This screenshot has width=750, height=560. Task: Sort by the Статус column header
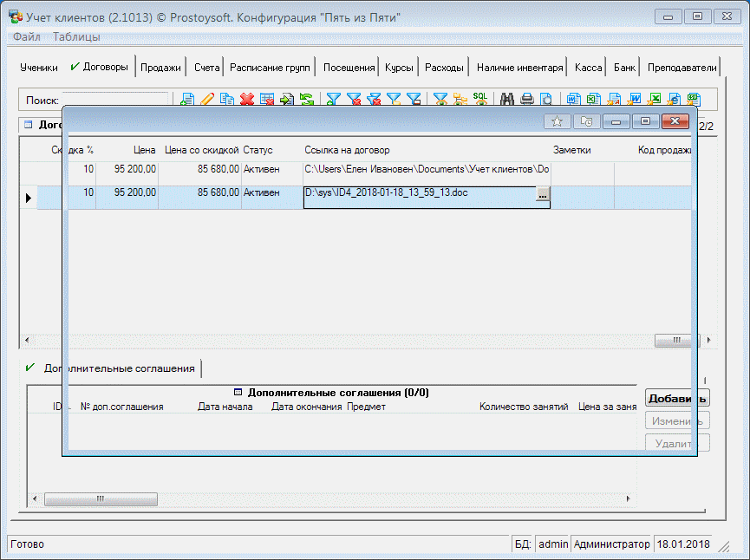point(258,150)
